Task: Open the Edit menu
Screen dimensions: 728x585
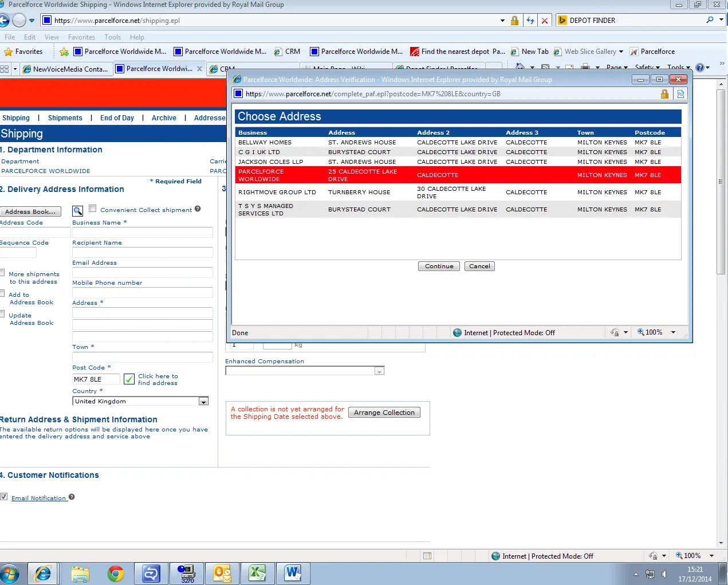Action: (x=30, y=37)
